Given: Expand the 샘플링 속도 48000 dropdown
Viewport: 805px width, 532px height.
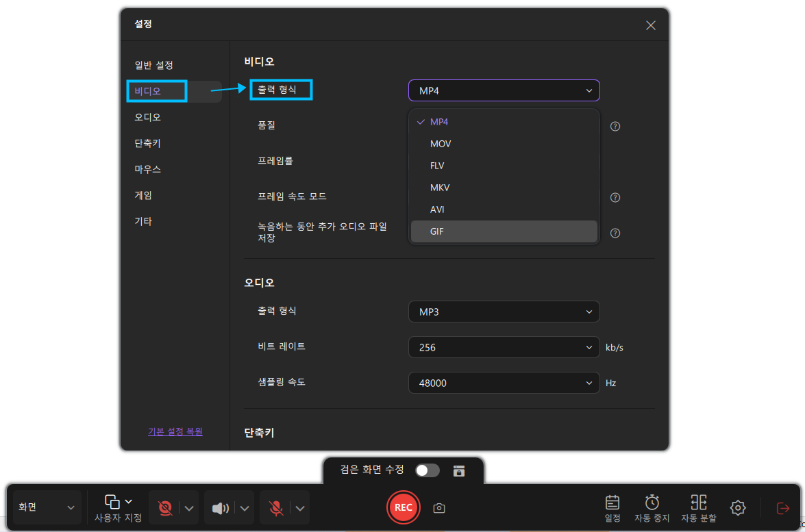Looking at the screenshot, I should [x=504, y=383].
